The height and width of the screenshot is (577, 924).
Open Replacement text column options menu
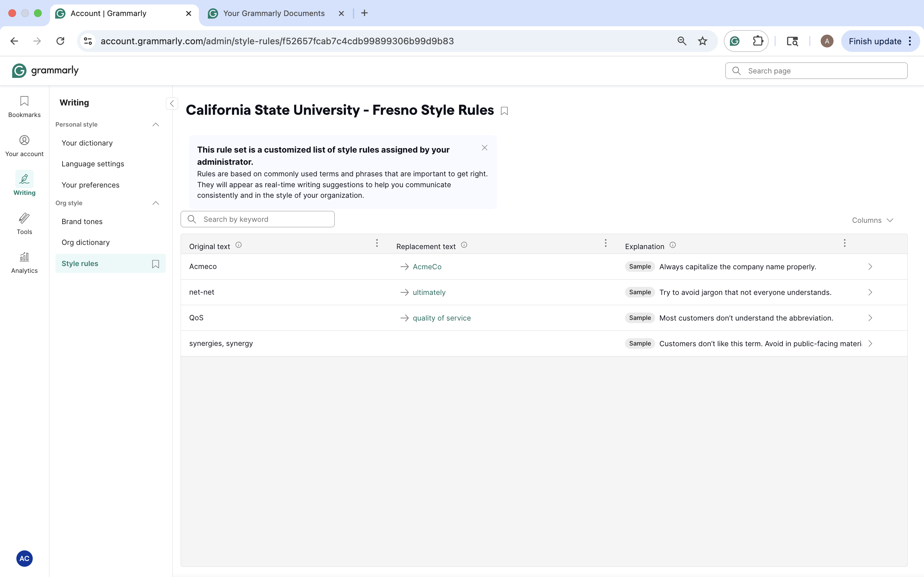coord(605,244)
